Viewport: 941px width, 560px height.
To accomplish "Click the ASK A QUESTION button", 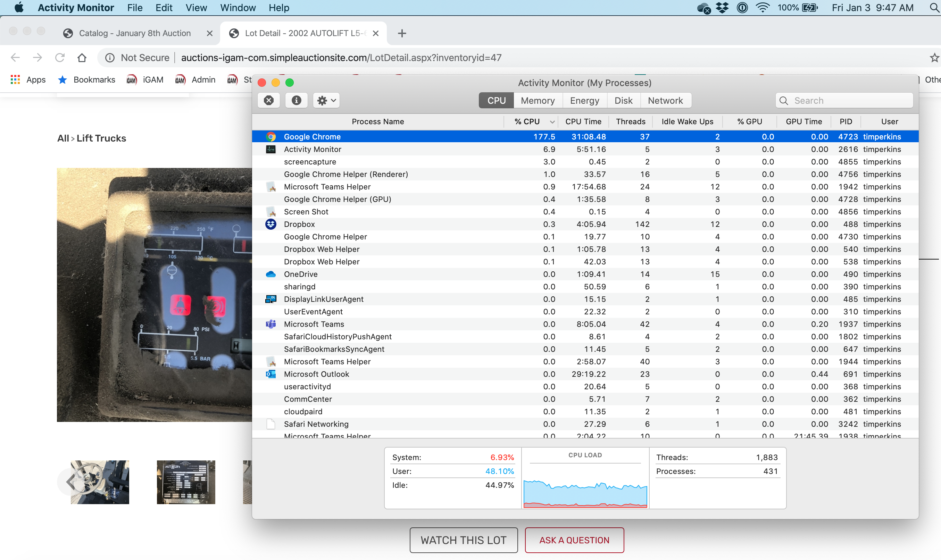I will [574, 540].
